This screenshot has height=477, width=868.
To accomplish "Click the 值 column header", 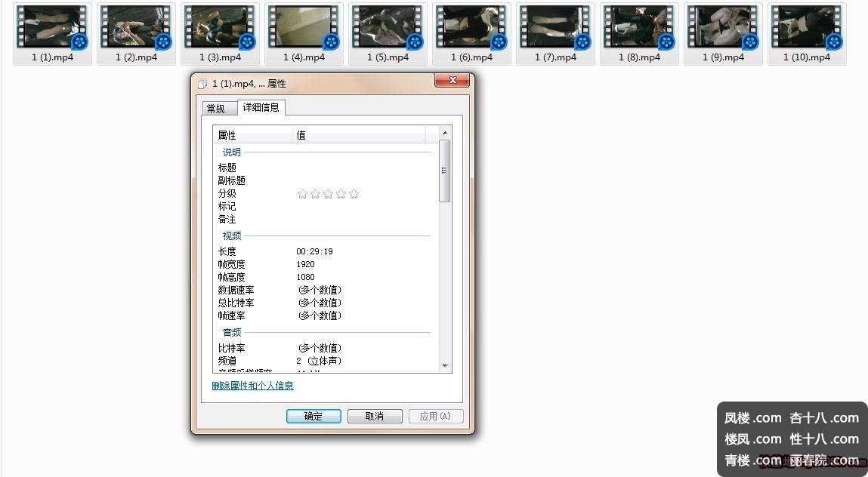I will click(x=359, y=135).
